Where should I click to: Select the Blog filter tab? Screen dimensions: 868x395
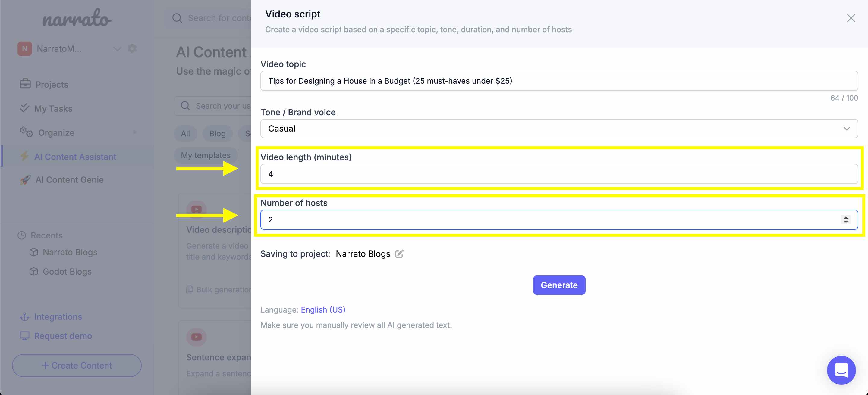[217, 134]
